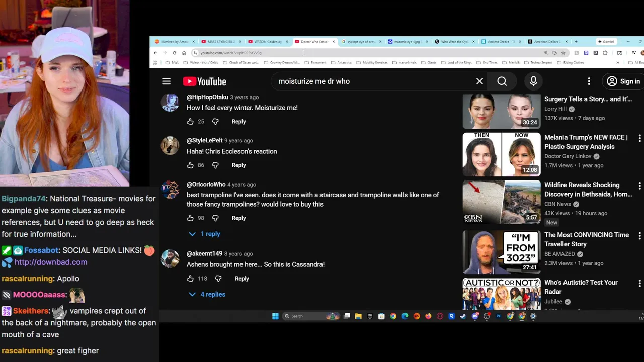Open options for Melania Trump video
Image resolution: width=644 pixels, height=362 pixels.
639,138
